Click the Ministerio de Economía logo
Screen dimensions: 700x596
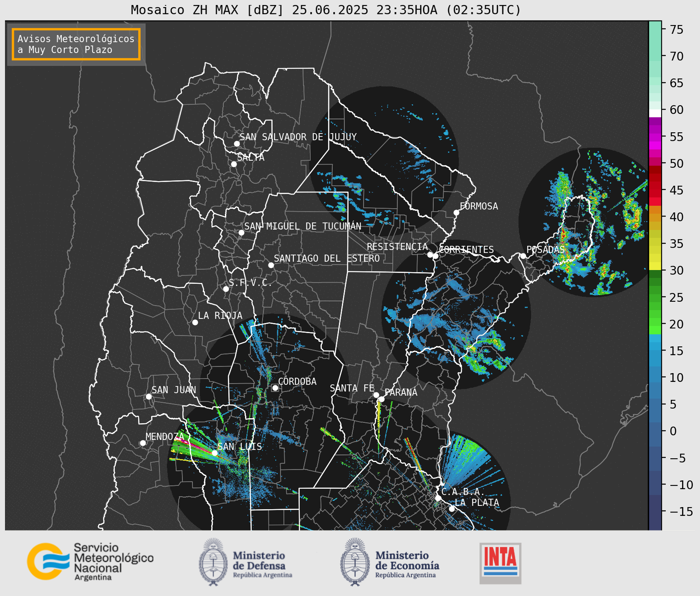point(389,562)
